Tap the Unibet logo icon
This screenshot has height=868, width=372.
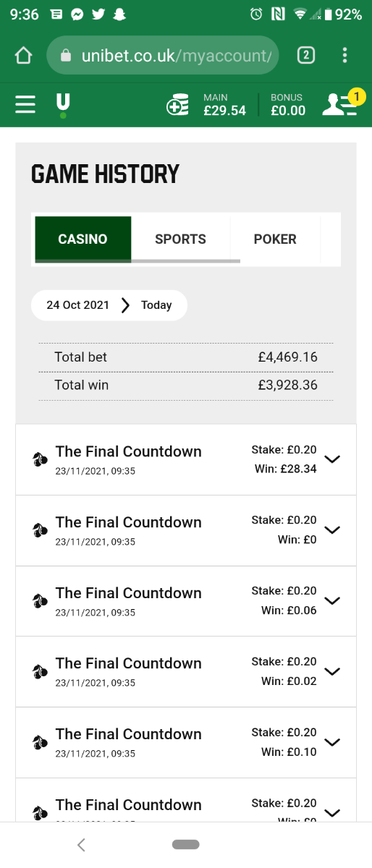coord(64,106)
